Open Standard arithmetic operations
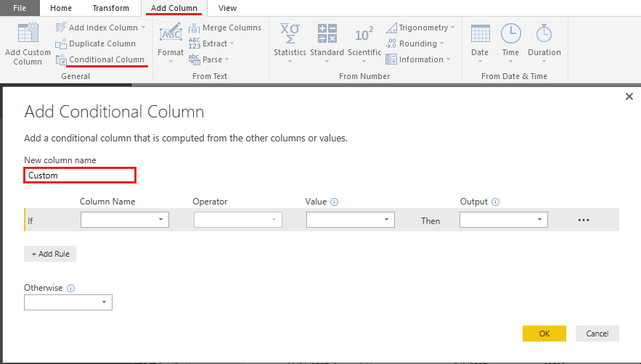The width and height of the screenshot is (641, 364). click(x=327, y=42)
